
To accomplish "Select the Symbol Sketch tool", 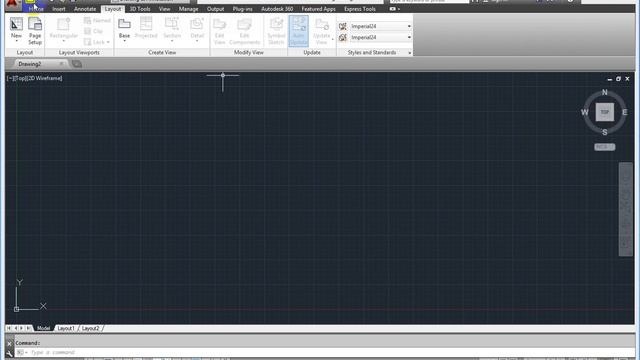I will coord(276,31).
